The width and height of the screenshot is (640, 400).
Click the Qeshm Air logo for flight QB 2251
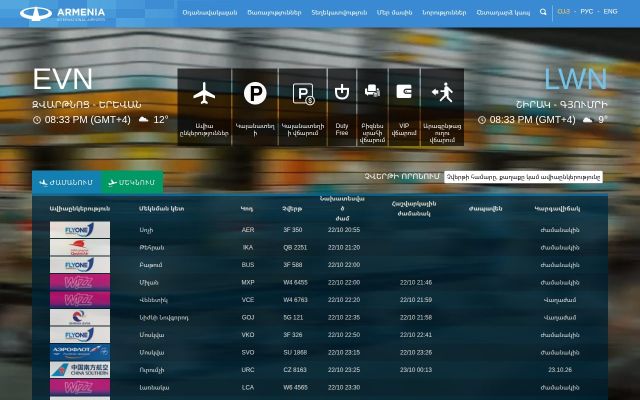pyautogui.click(x=80, y=247)
